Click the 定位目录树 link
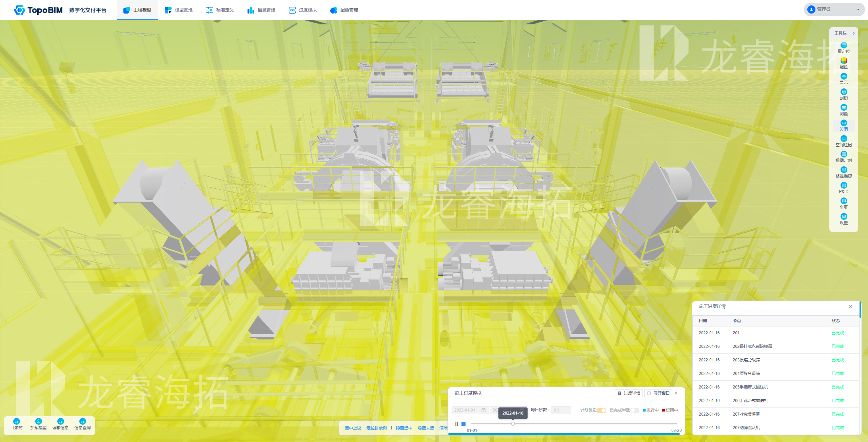The width and height of the screenshot is (868, 442). (x=376, y=428)
